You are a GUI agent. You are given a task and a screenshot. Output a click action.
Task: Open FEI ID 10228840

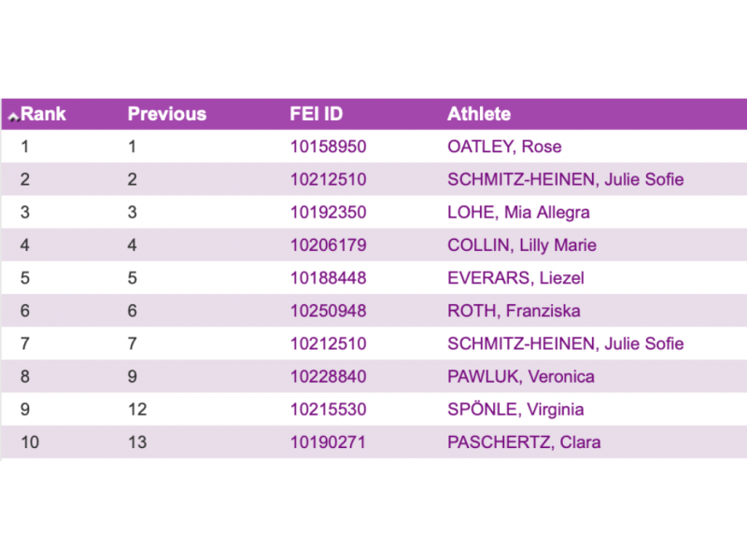[x=328, y=377]
